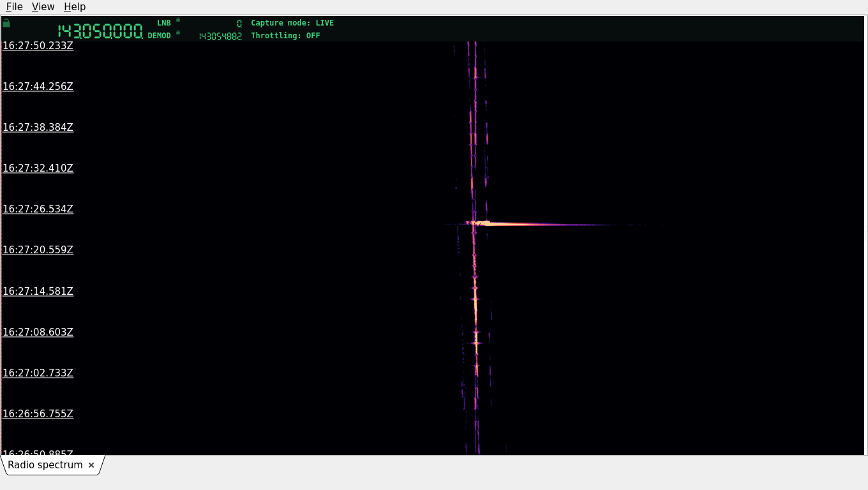Click timestamp 16:27:08.603Z in waterfall

click(x=38, y=332)
